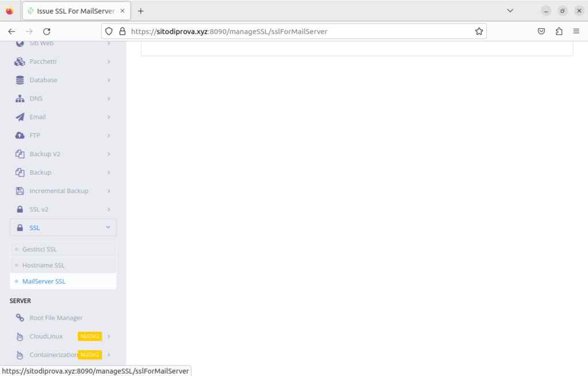Open the Email sidebar menu
This screenshot has width=588, height=376.
63,117
